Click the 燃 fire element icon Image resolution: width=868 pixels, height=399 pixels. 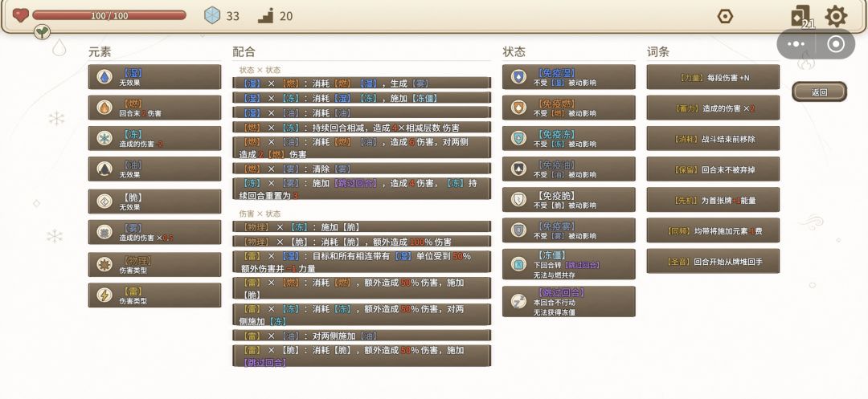[104, 108]
